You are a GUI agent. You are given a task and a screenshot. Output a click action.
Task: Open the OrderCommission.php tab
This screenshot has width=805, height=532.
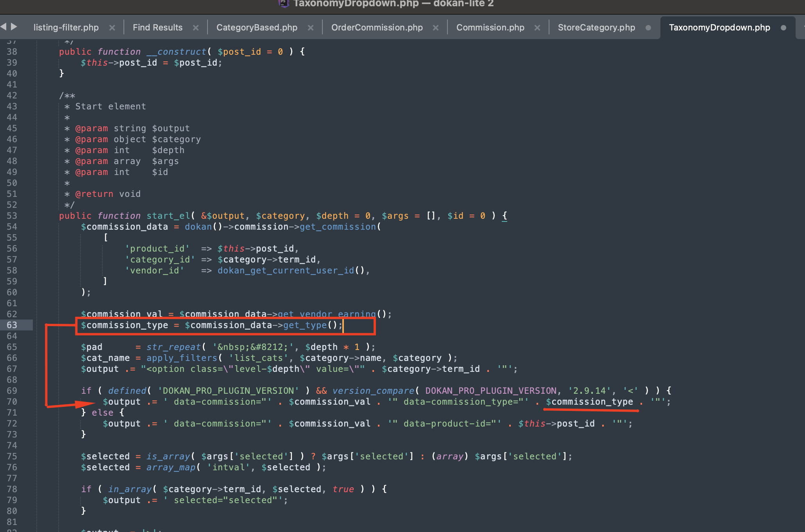point(377,27)
